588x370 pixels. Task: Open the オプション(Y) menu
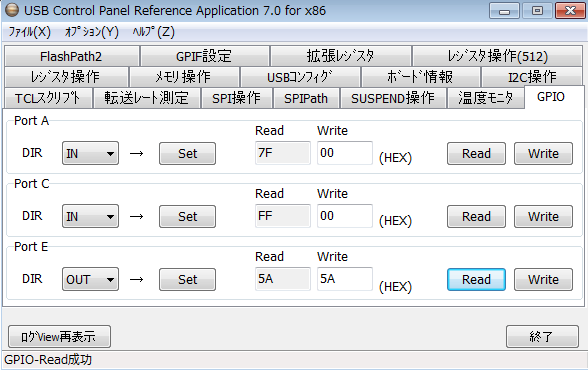92,32
